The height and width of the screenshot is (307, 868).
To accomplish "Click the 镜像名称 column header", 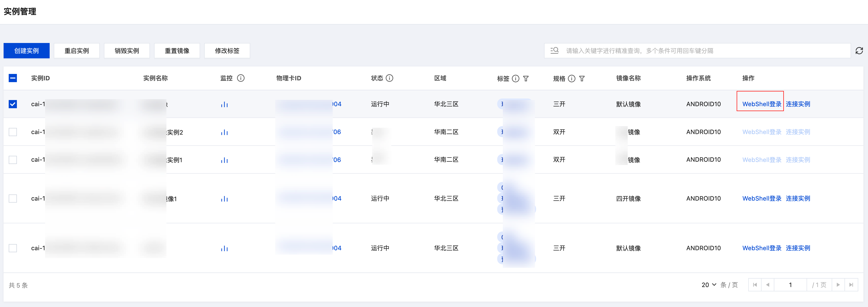I will click(x=628, y=78).
